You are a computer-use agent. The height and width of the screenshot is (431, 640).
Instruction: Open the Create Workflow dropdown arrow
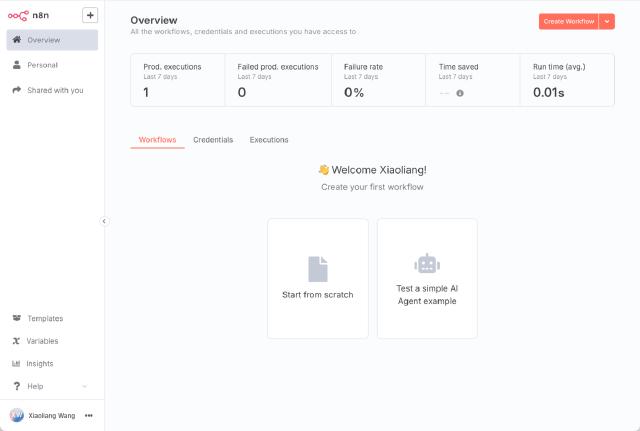(607, 21)
